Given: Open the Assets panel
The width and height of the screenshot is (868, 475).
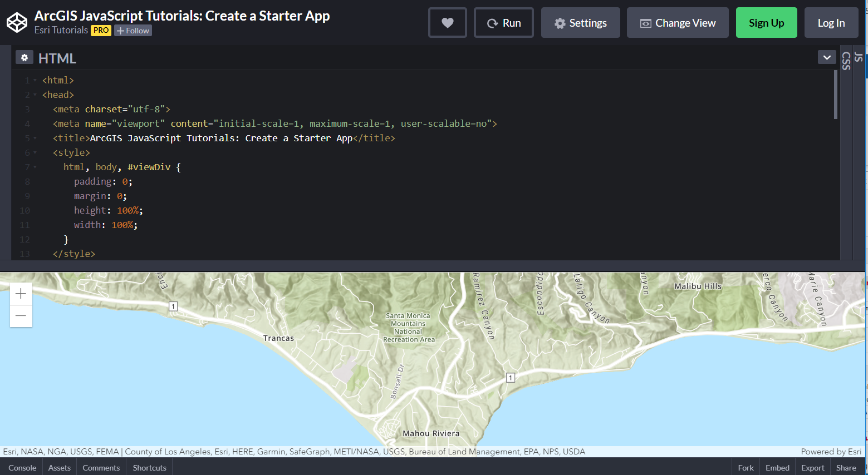Looking at the screenshot, I should [60, 468].
